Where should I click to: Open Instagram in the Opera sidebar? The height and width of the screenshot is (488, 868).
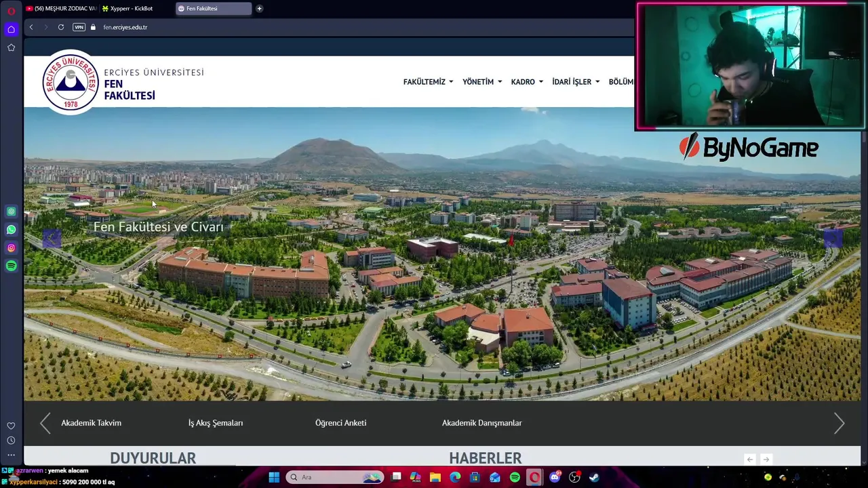point(11,248)
